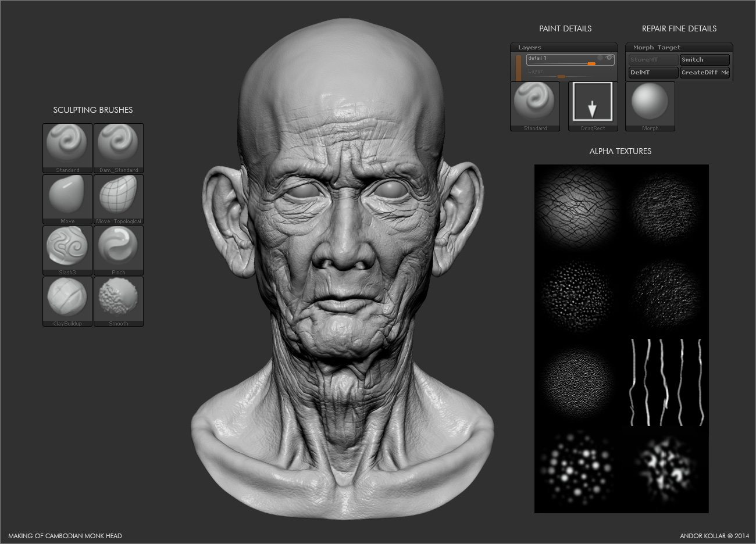Viewport: 756px width, 544px height.
Task: Select the Dam_Standard sculpting brush
Action: point(119,148)
